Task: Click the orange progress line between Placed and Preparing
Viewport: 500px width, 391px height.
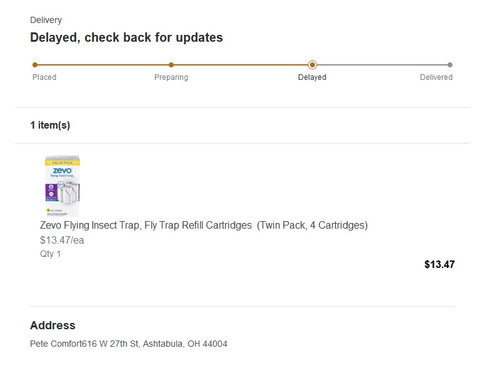Action: 103,65
